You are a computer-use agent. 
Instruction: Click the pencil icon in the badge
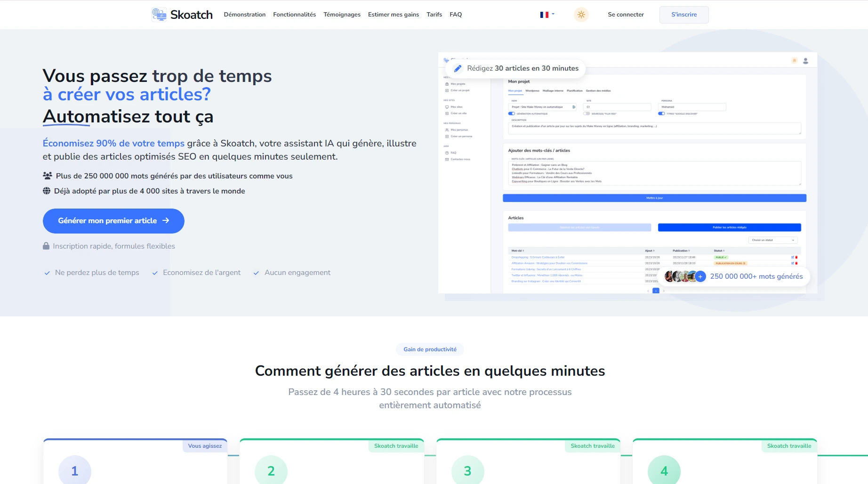pos(458,69)
